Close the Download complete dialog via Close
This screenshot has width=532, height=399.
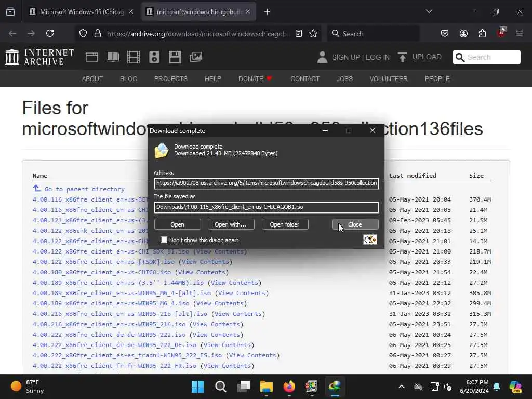pos(355,224)
